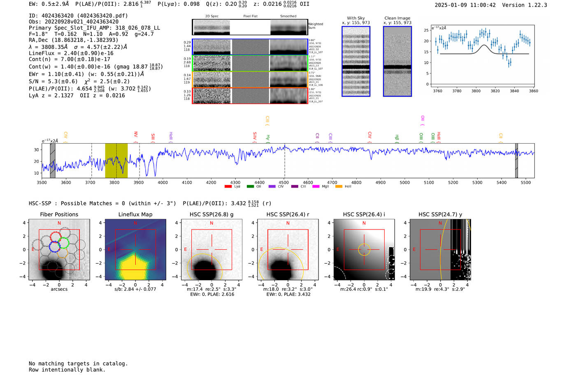Screen dimensions: 576x392
Task: Click the m:26.4 rc:0.9" caption
Action: (364, 289)
